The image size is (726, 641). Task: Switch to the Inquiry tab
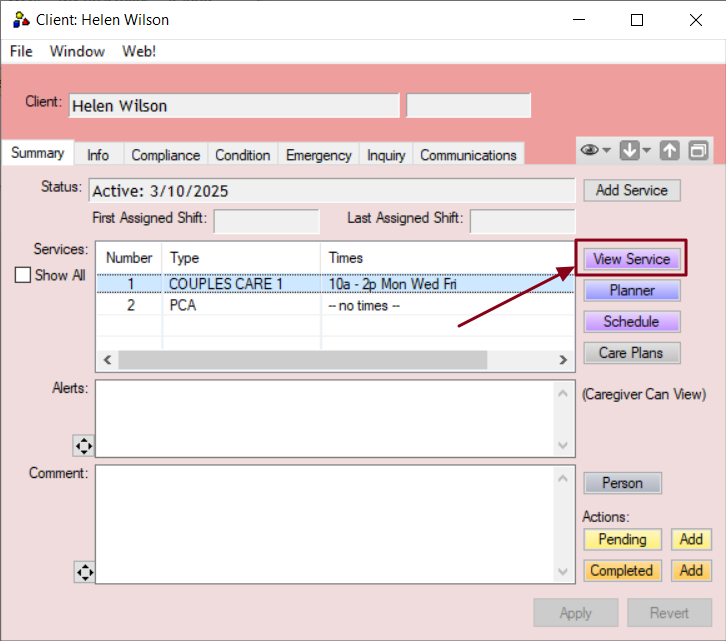(x=386, y=155)
